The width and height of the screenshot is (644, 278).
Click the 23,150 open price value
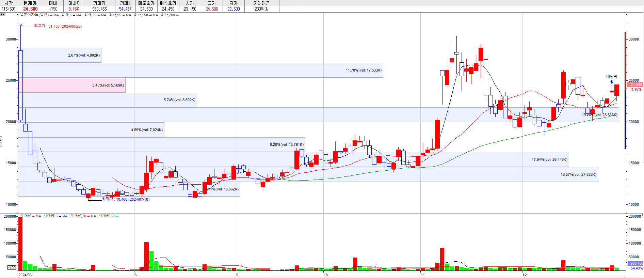coord(190,9)
